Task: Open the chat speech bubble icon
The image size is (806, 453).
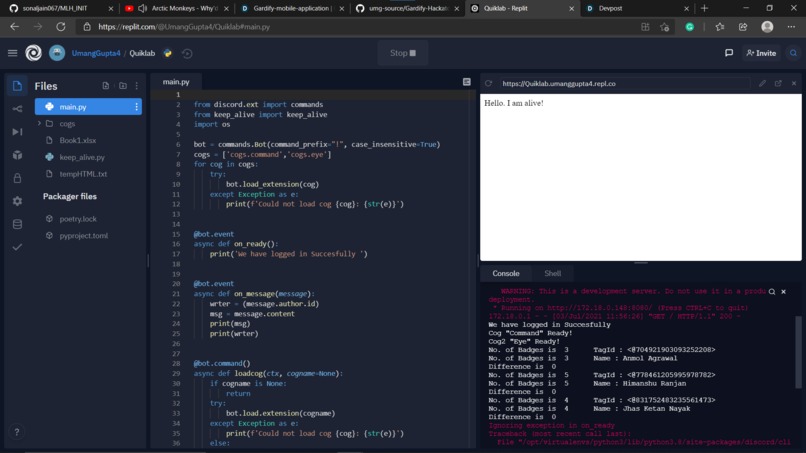Action: [x=729, y=52]
